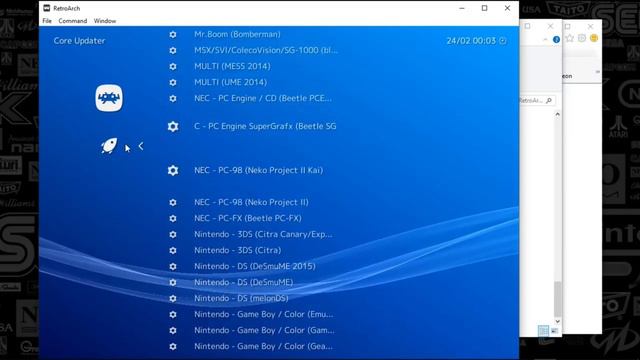Open the Window menu
This screenshot has height=360, width=640.
(105, 21)
